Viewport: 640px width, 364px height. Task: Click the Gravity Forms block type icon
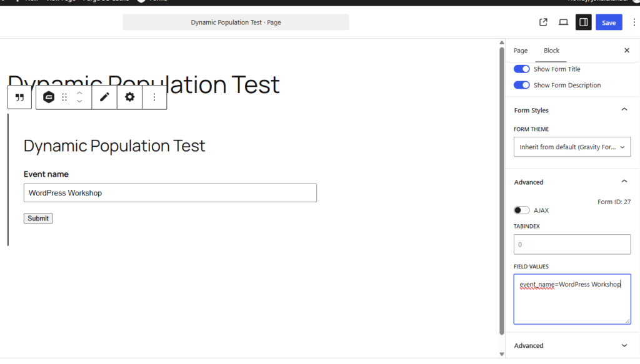(49, 97)
